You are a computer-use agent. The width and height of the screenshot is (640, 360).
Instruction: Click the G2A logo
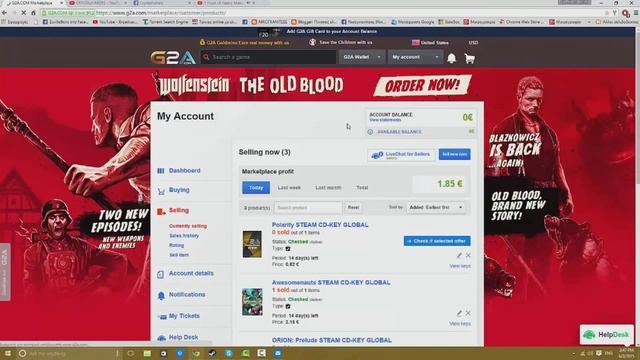(x=173, y=58)
